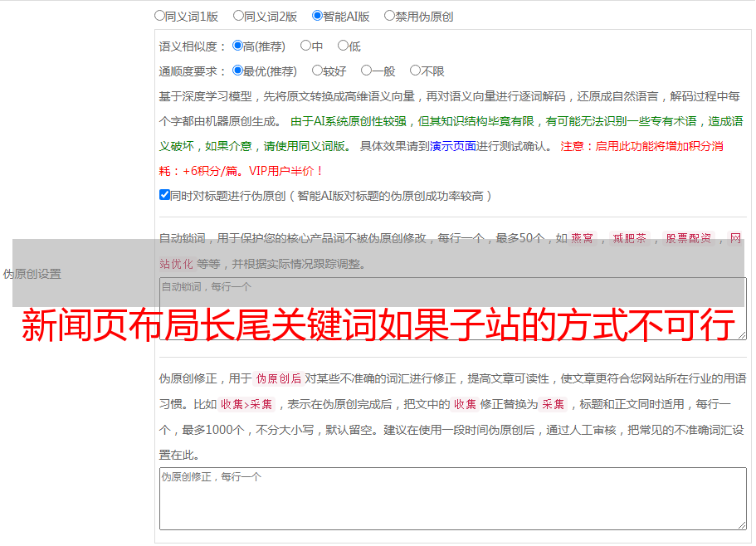
Task: Select the 同义词1版 radio option
Action: point(159,15)
